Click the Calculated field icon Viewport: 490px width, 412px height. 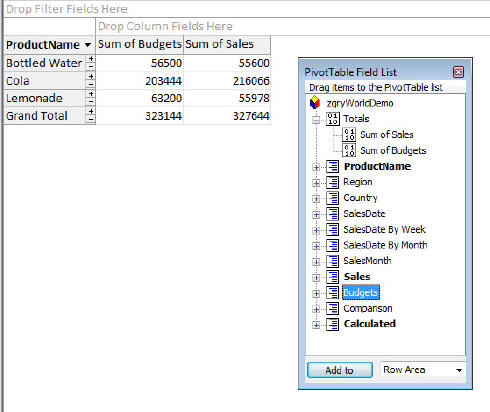point(332,324)
